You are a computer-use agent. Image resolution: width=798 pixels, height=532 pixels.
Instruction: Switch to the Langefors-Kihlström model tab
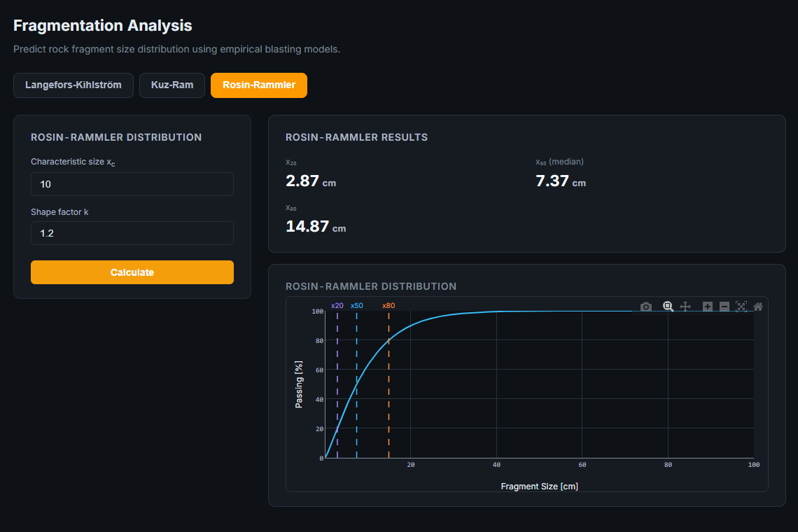(73, 85)
